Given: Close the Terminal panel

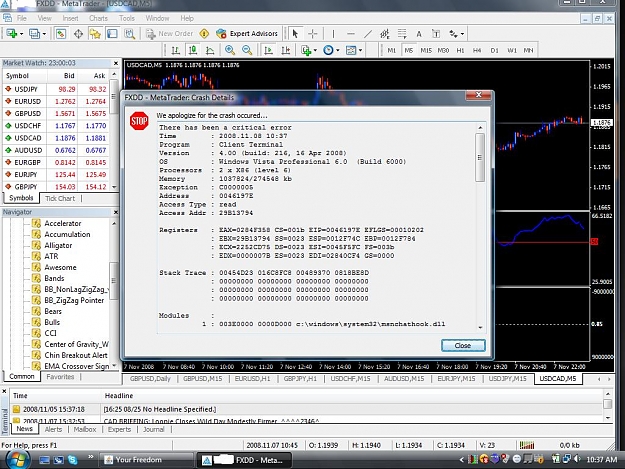Looking at the screenshot, I should pyautogui.click(x=4, y=391).
